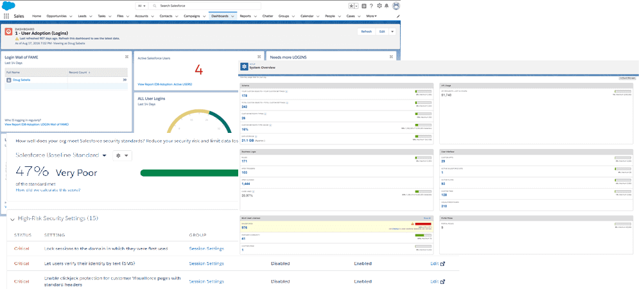Image resolution: width=644 pixels, height=305 pixels.
Task: Open the Calendar tab
Action: point(307,16)
